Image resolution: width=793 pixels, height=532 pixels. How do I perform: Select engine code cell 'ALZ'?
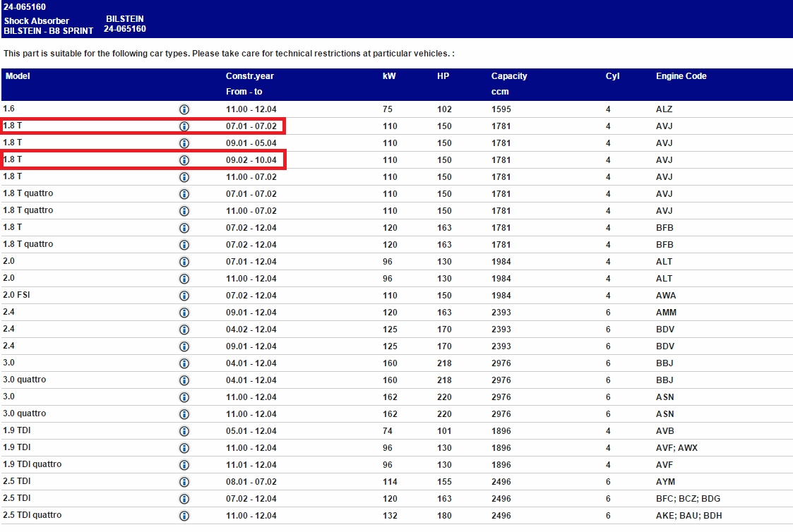point(664,109)
